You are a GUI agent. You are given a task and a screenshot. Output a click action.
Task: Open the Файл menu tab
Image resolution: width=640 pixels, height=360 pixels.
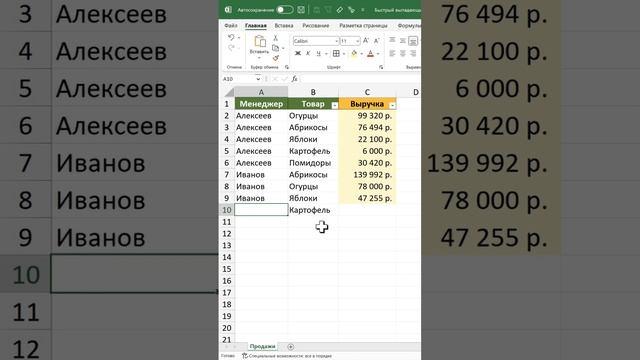point(231,25)
